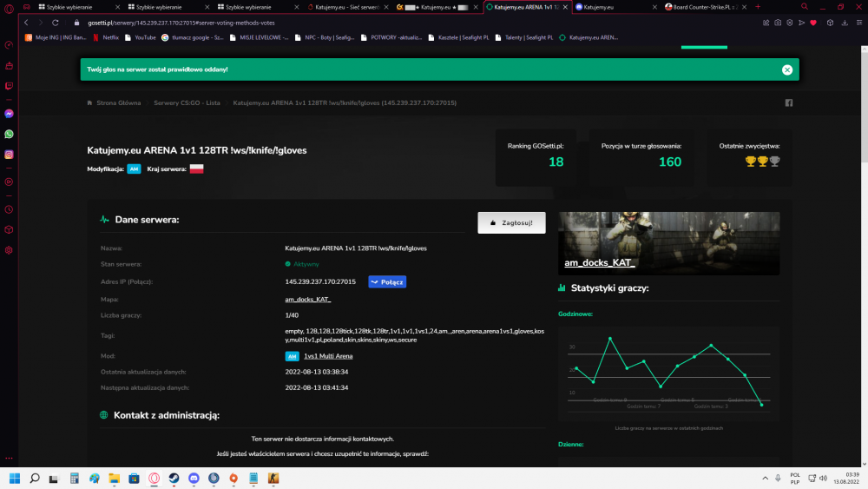This screenshot has width=868, height=489.
Task: Click the Zagłosuj! vote button
Action: (511, 222)
